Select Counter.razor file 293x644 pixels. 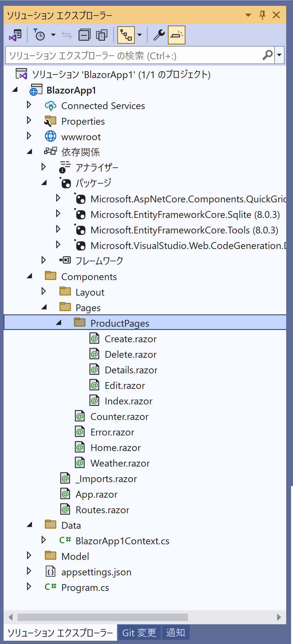pyautogui.click(x=119, y=417)
